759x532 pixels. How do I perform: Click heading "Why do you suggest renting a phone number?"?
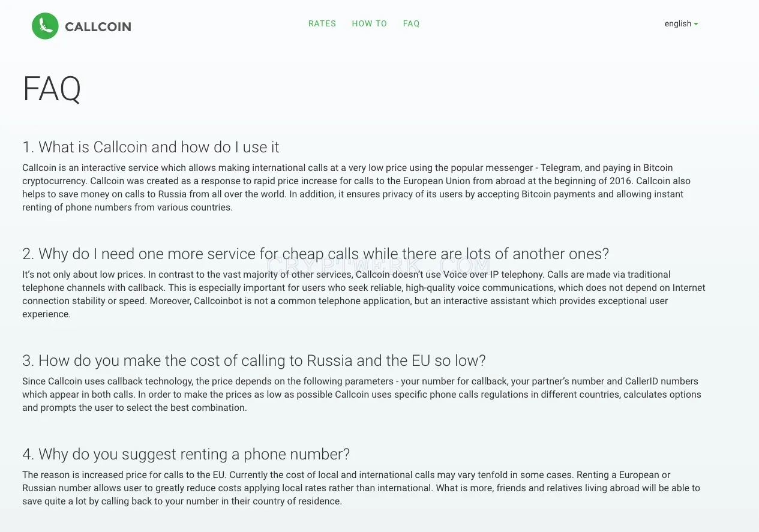186,454
